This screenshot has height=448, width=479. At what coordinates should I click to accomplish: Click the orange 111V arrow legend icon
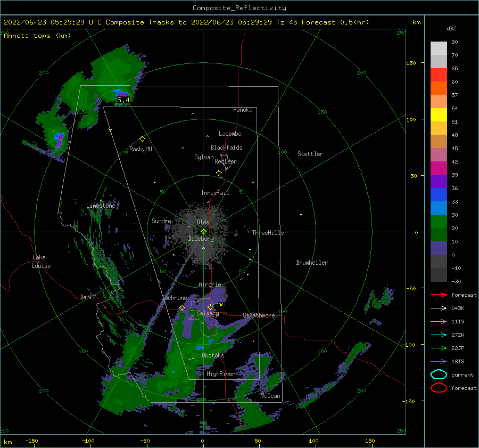[439, 321]
